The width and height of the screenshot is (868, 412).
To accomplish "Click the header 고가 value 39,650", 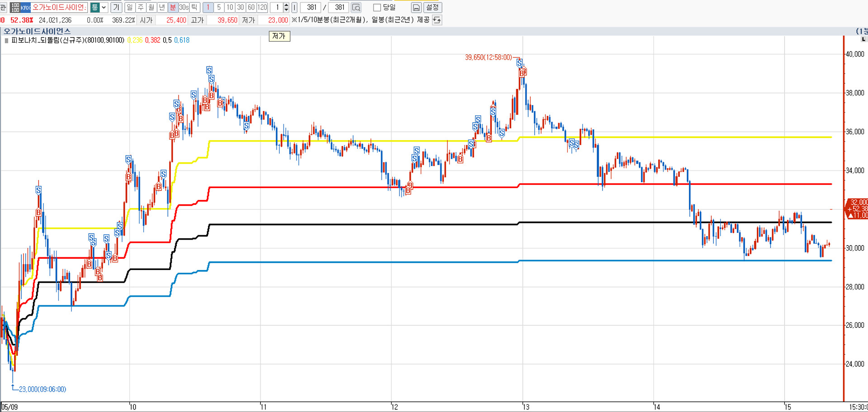I will [227, 20].
